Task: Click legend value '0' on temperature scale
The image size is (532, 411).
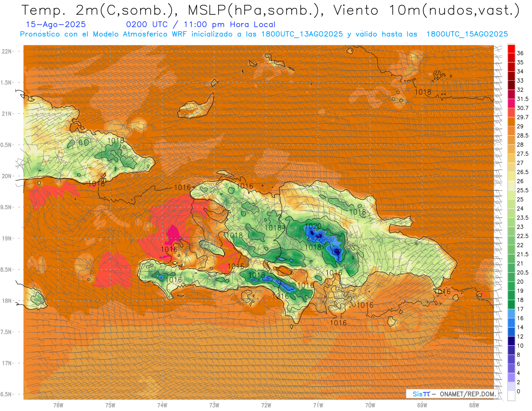Action: click(519, 391)
